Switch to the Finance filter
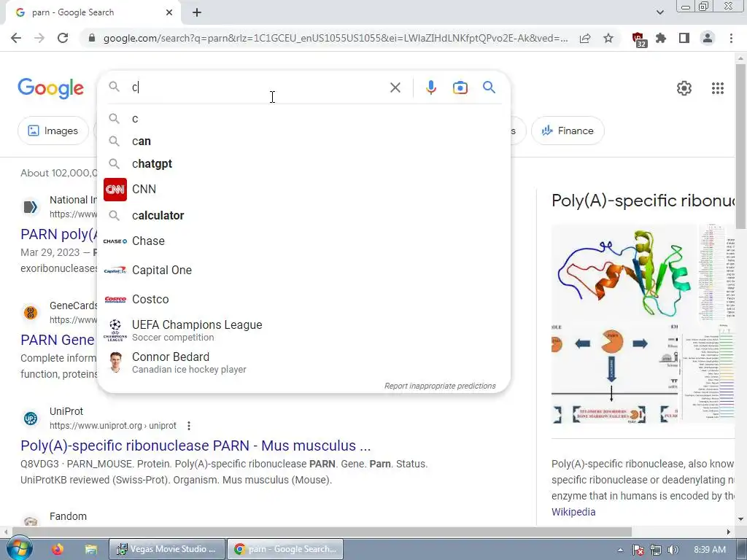 coord(568,131)
